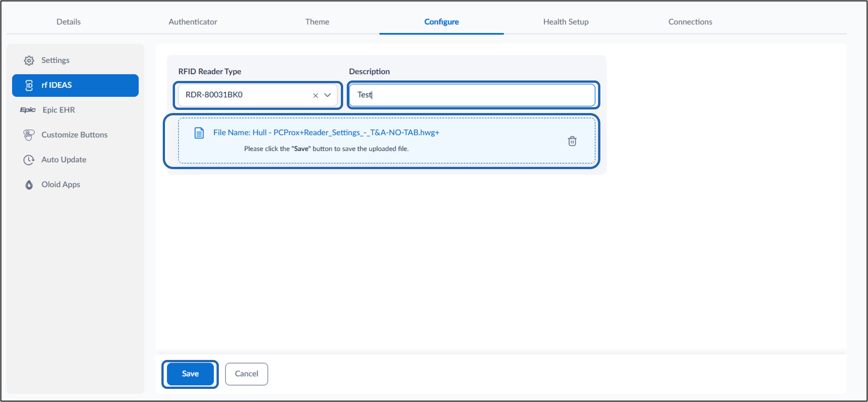Screen dimensions: 868x402
Task: Click the Auto Update clock icon
Action: click(29, 160)
